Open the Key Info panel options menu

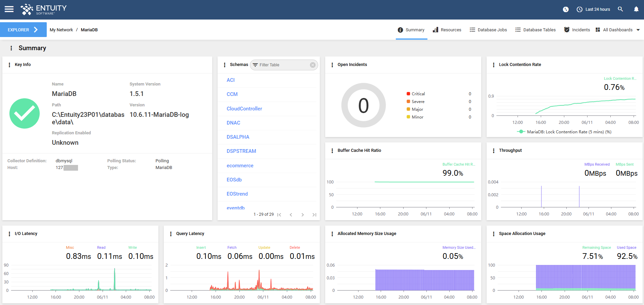coord(9,65)
